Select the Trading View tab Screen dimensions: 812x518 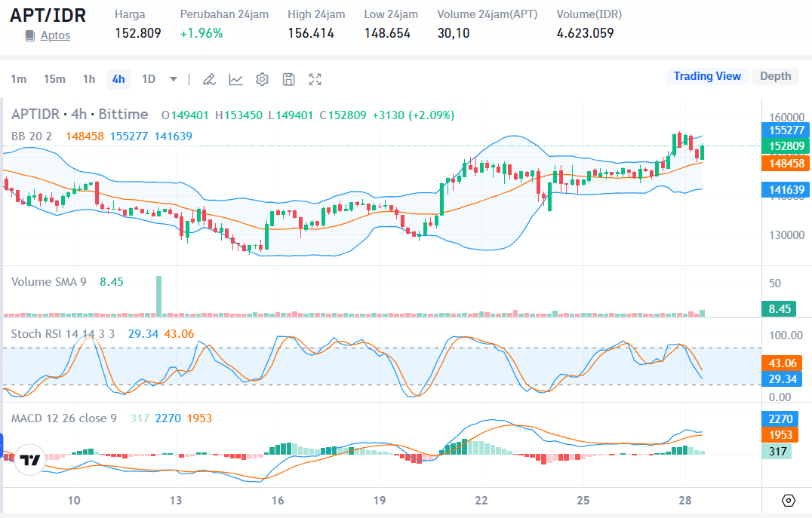(x=707, y=76)
